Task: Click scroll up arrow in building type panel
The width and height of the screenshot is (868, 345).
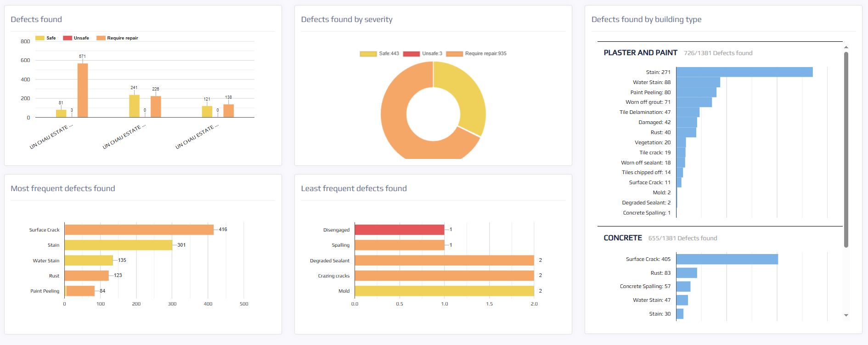Action: pyautogui.click(x=846, y=47)
